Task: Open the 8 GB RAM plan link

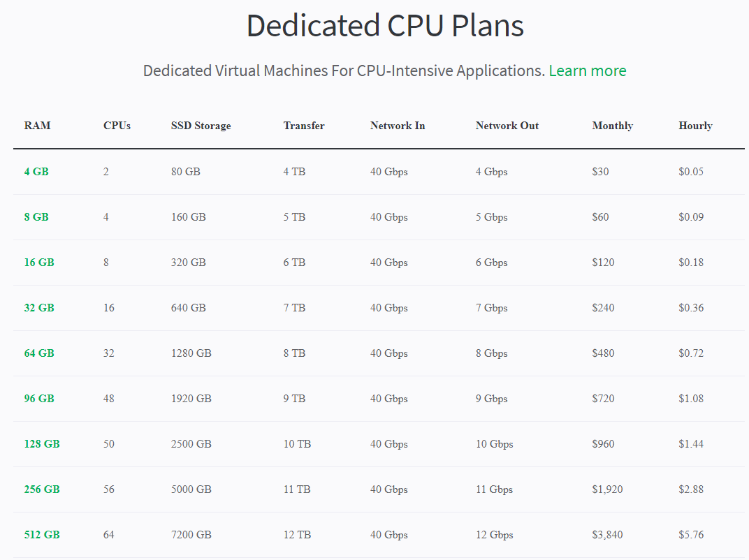Action: click(36, 217)
